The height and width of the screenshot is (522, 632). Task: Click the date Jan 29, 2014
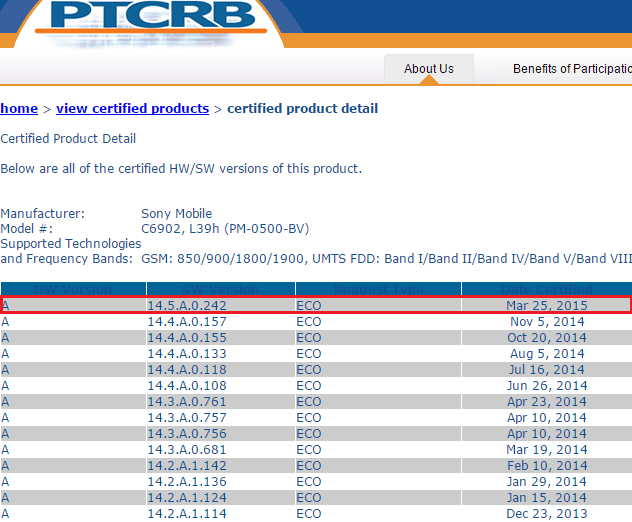547,481
